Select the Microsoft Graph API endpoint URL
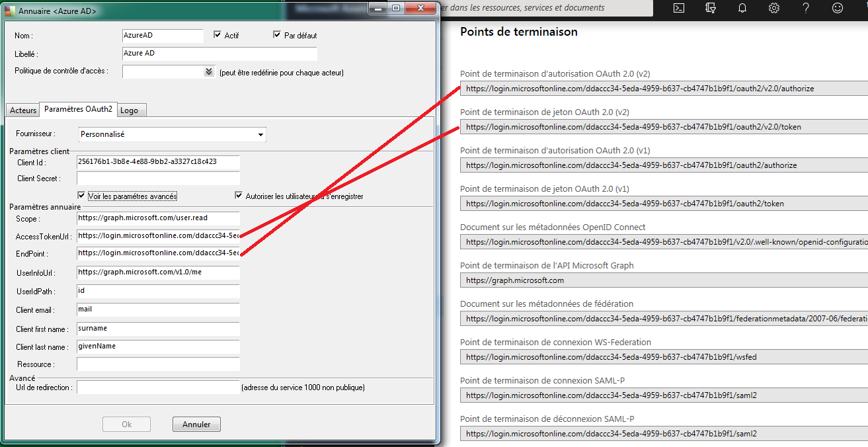This screenshot has width=868, height=447. (664, 280)
